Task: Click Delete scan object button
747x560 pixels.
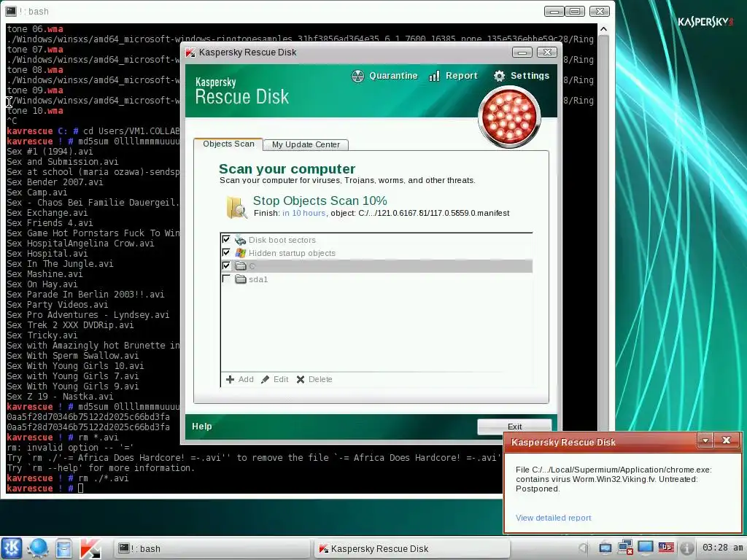Action: pos(314,379)
